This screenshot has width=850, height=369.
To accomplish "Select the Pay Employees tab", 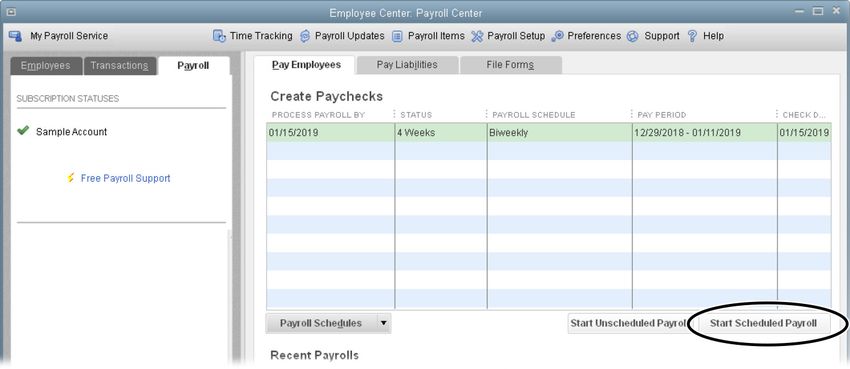I will tap(306, 65).
